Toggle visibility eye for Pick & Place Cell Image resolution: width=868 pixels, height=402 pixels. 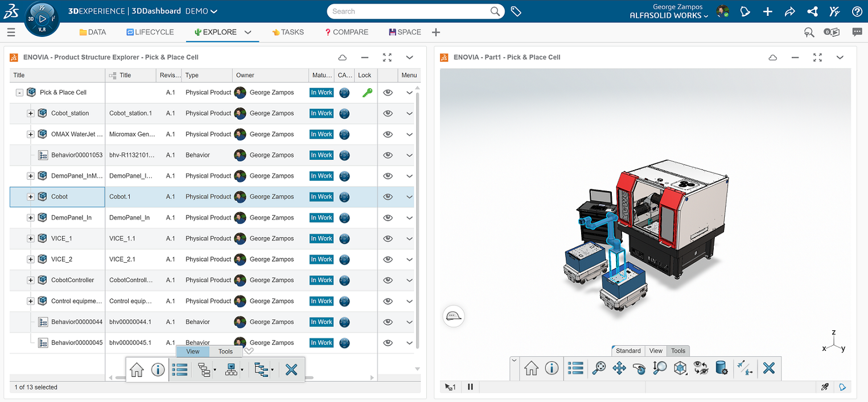[388, 93]
